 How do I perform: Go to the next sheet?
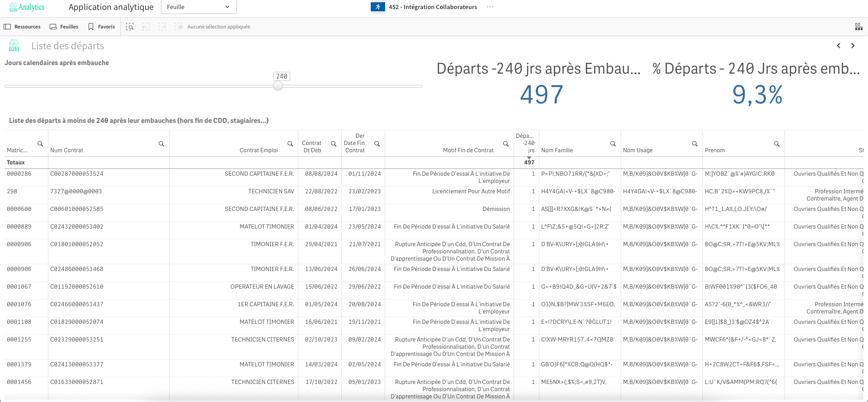(x=853, y=46)
